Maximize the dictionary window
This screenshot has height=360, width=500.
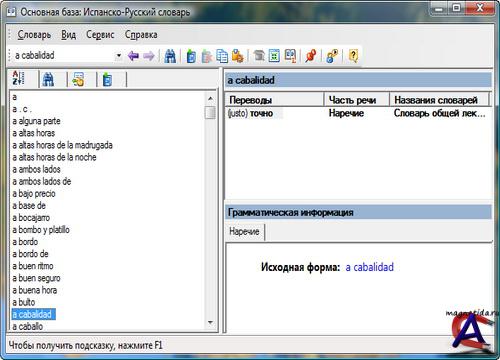pyautogui.click(x=457, y=8)
